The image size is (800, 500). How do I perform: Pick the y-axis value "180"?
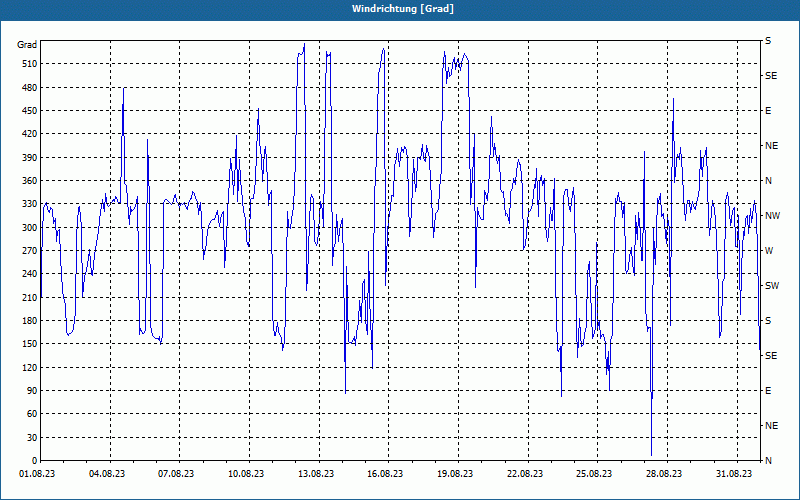point(29,321)
